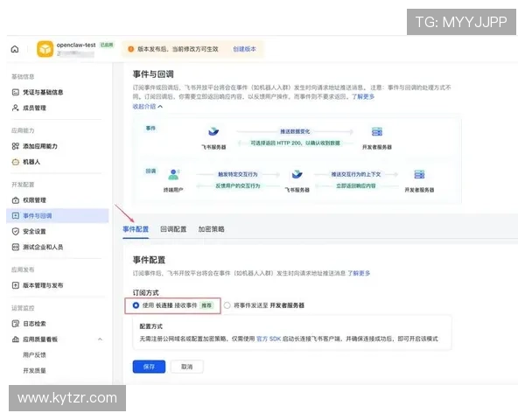This screenshot has height=420, width=525.
Task: Click 了解更多 link in 事件与回调 description
Action: [x=363, y=96]
